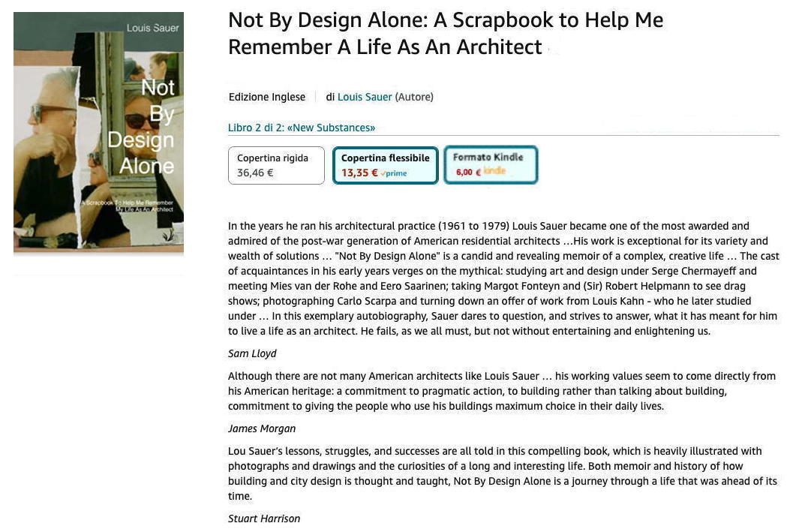This screenshot has height=532, width=808.
Task: Click reviewer name Stuart Harrison
Action: tap(264, 518)
